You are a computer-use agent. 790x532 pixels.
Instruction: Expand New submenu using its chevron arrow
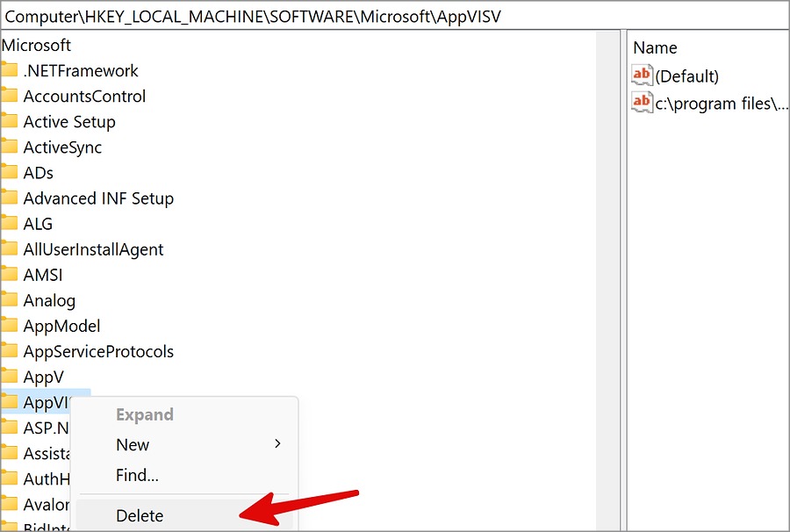(x=277, y=444)
